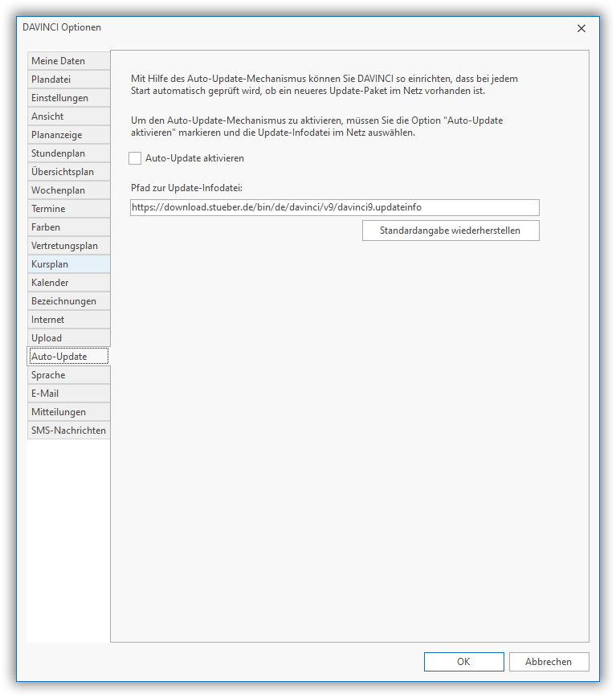Viewport: 616px width, 698px height.
Task: Open the Kalender tab
Action: pos(67,283)
